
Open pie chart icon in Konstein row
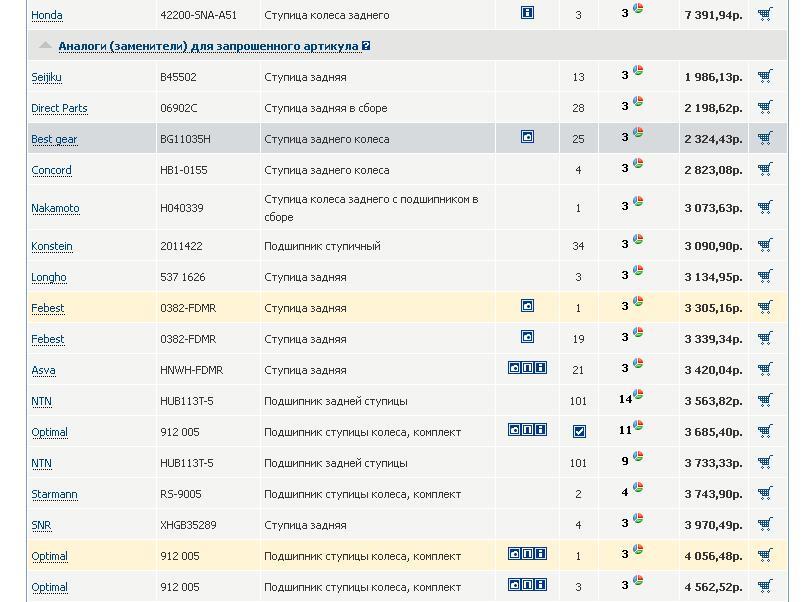pos(638,239)
